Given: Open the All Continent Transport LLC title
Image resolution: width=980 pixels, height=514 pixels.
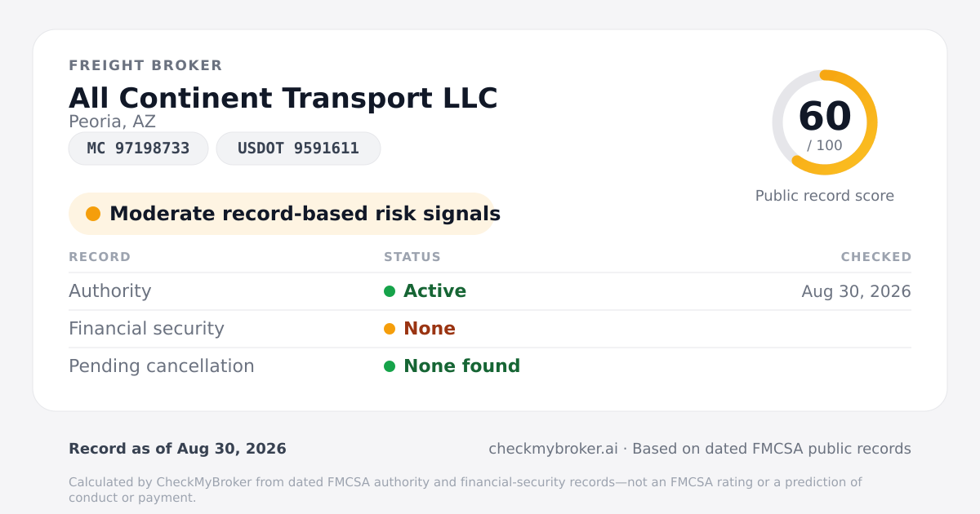Looking at the screenshot, I should [x=283, y=98].
